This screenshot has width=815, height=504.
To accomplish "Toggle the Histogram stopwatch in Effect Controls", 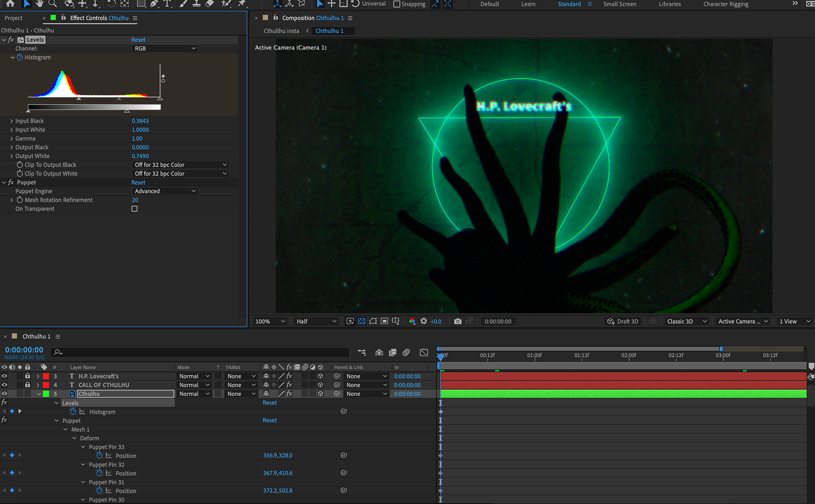I will coord(20,57).
